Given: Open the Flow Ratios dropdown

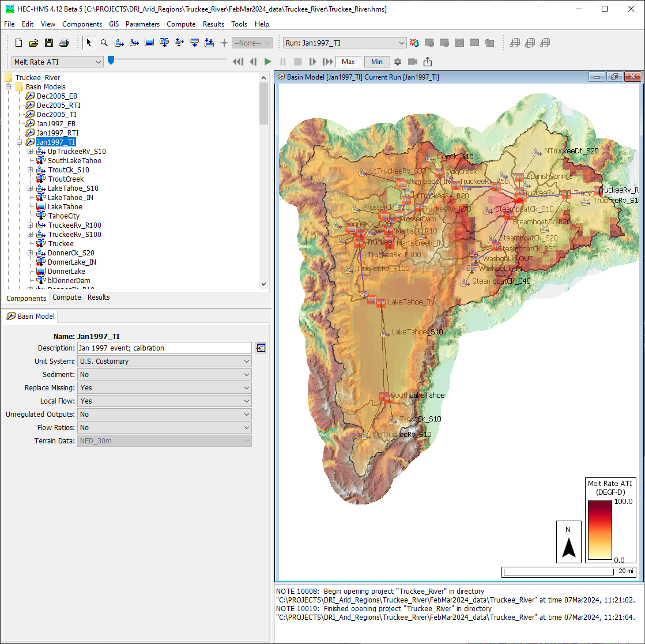Looking at the screenshot, I should 164,428.
